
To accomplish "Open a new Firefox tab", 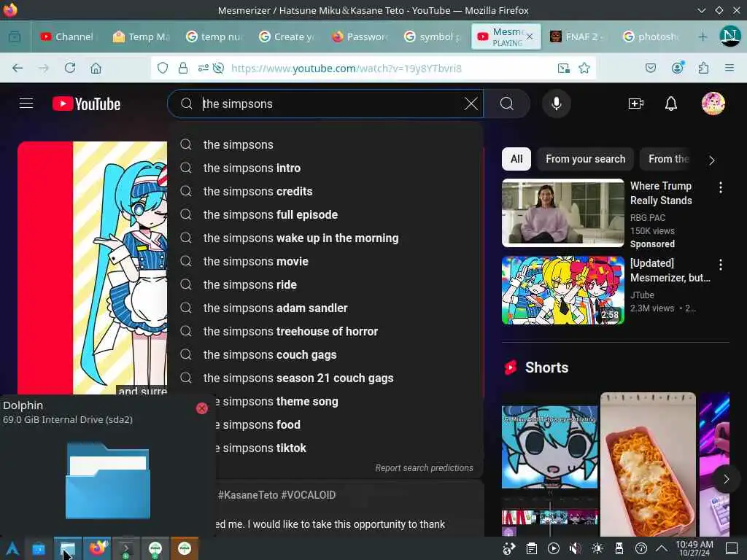I will click(x=703, y=36).
